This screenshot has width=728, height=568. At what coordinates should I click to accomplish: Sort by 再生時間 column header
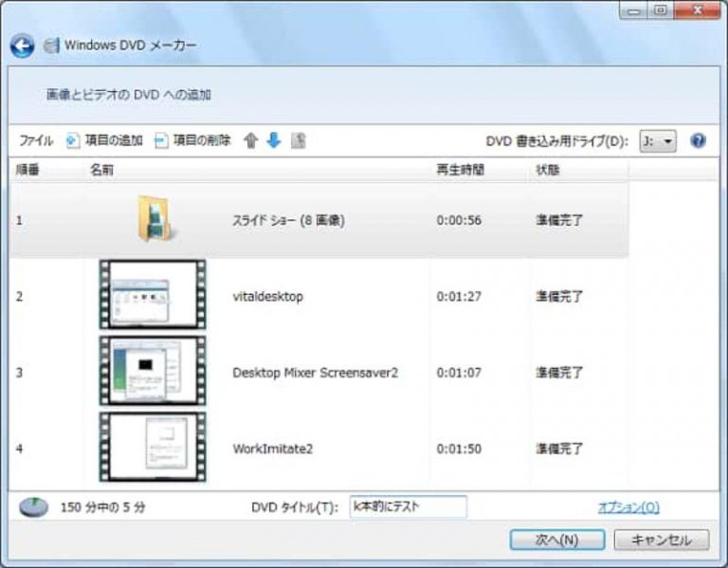460,170
